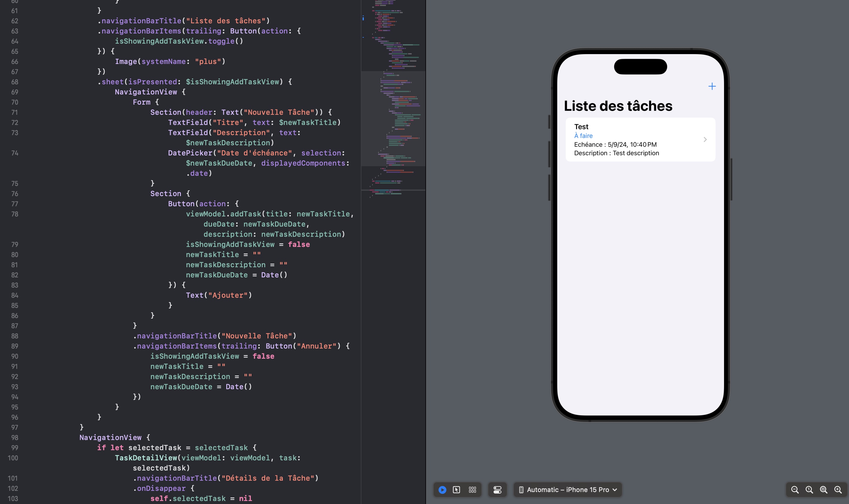Click the phone icon in the device selector
849x504 pixels.
[x=522, y=489]
